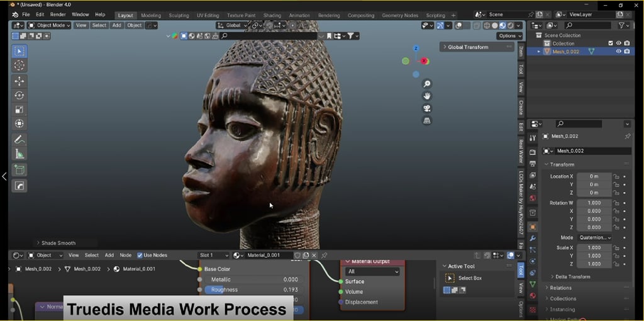Click the blue Z axis gizmo
The height and width of the screenshot is (321, 644).
point(416,48)
